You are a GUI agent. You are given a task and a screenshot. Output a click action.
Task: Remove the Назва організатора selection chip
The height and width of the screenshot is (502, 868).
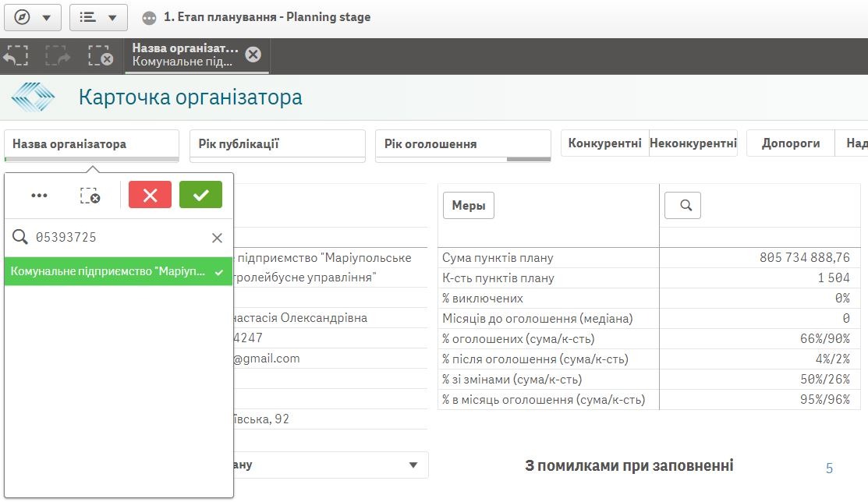pyautogui.click(x=253, y=55)
